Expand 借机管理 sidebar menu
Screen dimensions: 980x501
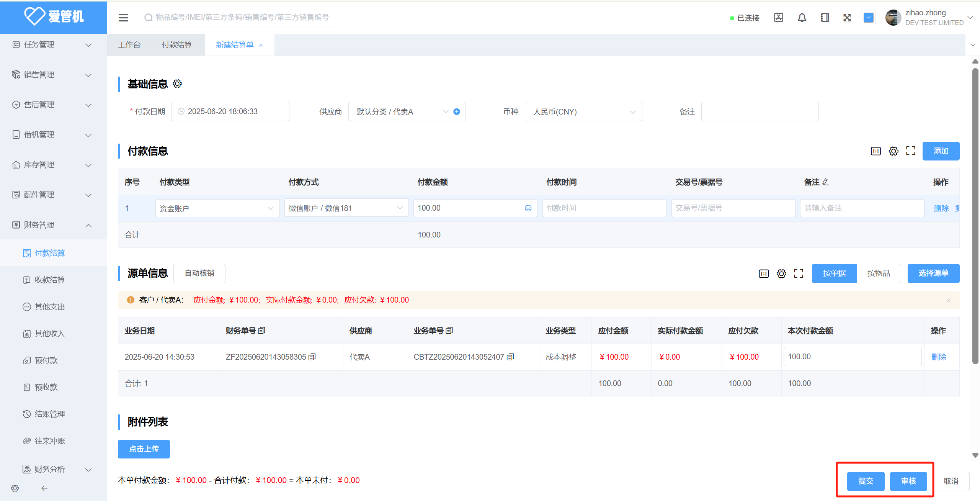click(54, 135)
